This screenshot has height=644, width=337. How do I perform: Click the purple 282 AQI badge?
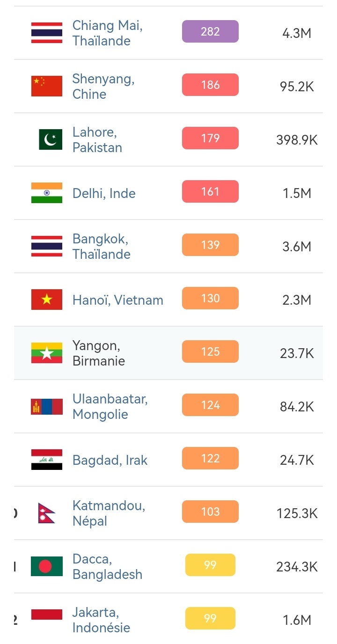[x=210, y=31]
